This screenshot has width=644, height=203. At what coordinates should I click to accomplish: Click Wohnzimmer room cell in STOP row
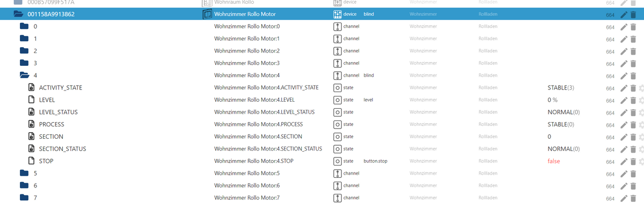(x=423, y=161)
